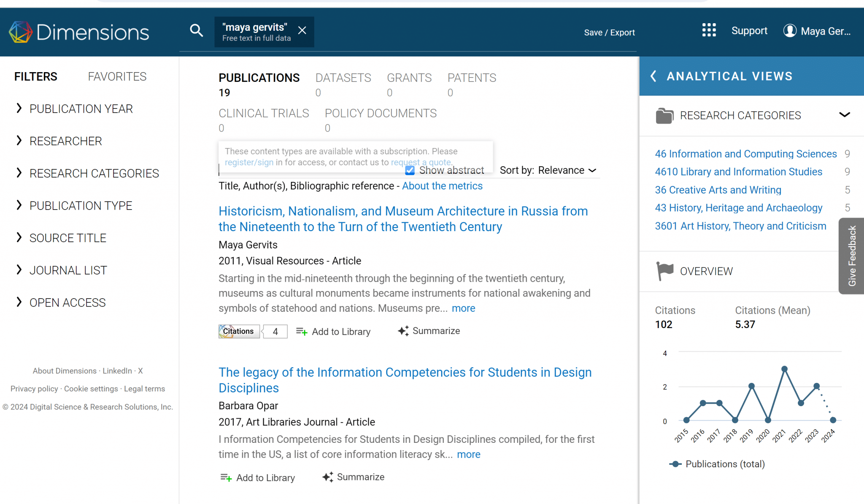This screenshot has width=864, height=504.
Task: Click more on the Barbara Opar abstract
Action: [469, 454]
